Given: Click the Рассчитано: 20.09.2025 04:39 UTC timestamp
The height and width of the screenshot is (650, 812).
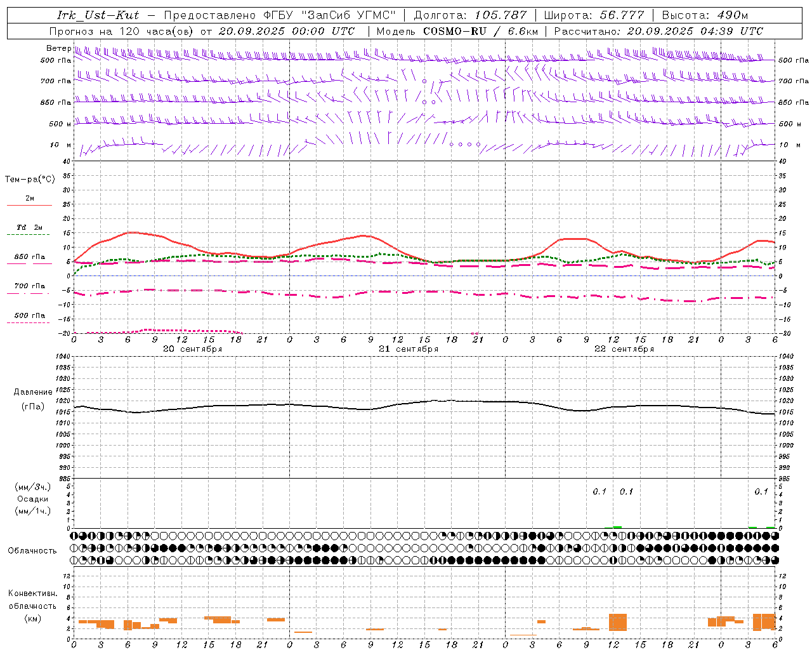Looking at the screenshot, I should tap(658, 30).
